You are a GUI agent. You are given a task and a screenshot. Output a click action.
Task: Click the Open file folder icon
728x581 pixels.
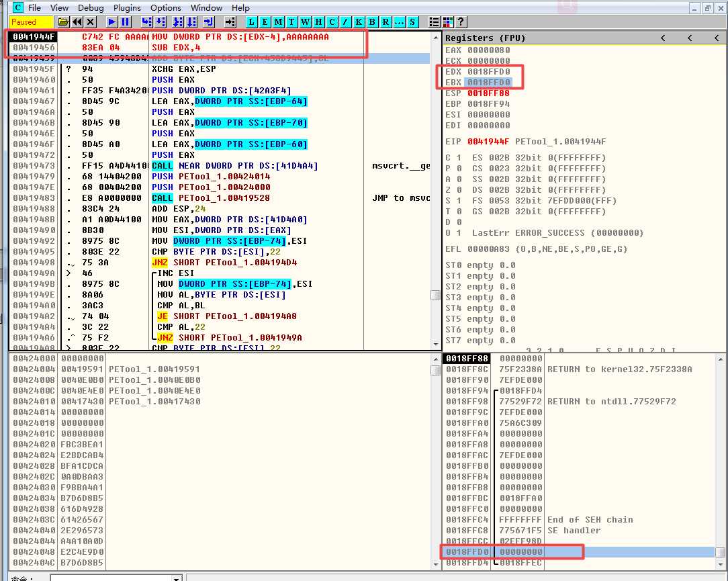(x=64, y=22)
